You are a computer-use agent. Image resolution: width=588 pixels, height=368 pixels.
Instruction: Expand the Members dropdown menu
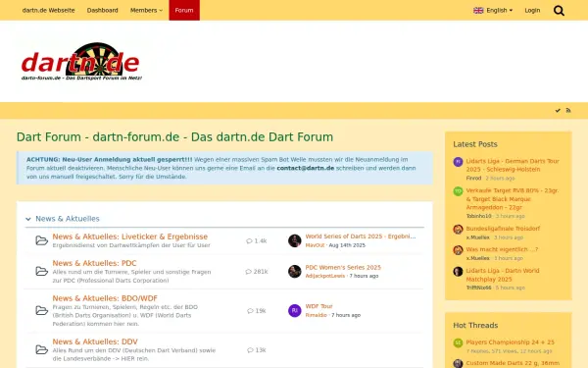[x=146, y=10]
